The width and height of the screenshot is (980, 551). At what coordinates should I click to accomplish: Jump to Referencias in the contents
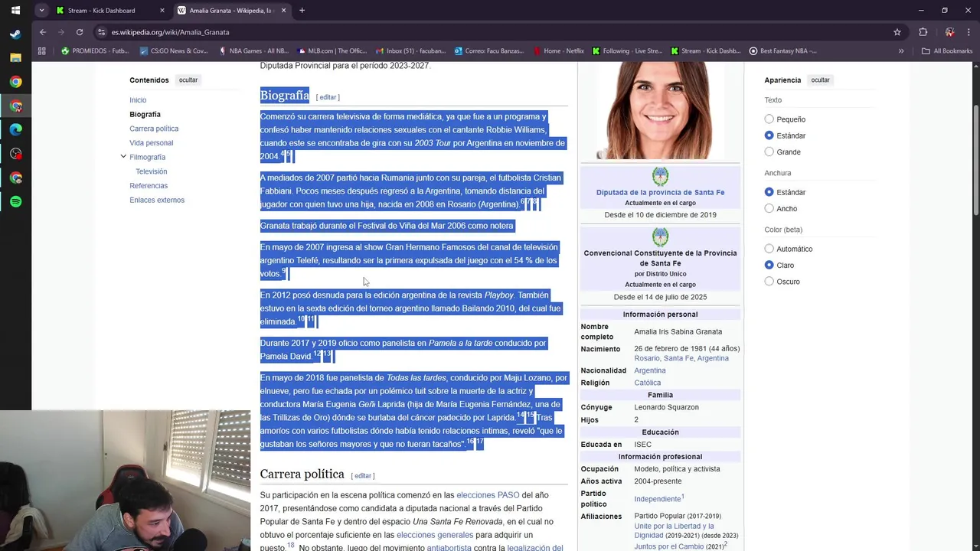[149, 186]
